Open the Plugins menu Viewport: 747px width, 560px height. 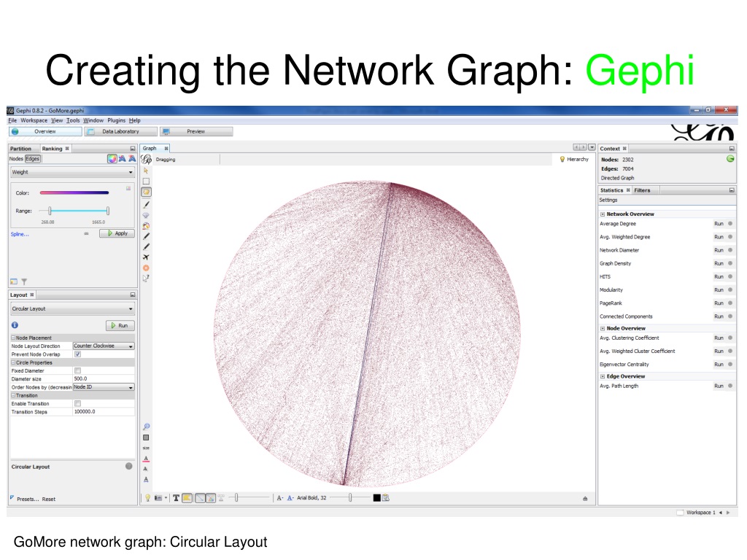(x=116, y=120)
